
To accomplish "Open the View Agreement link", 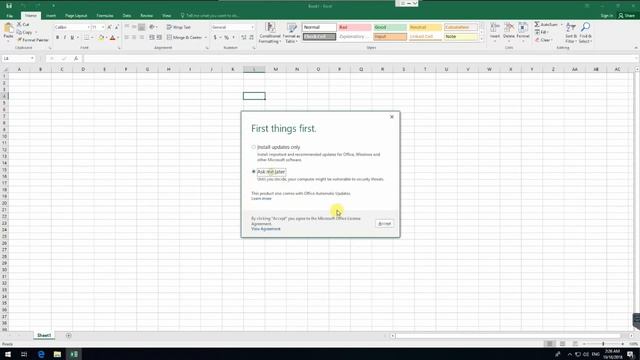I will (x=266, y=229).
